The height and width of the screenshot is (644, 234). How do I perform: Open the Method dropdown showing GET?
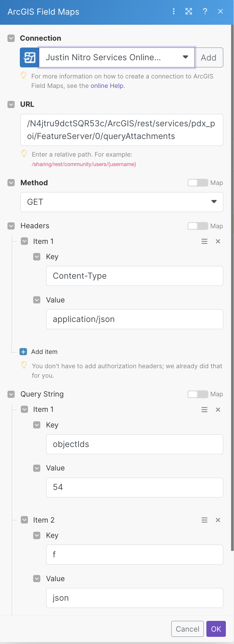(x=214, y=202)
